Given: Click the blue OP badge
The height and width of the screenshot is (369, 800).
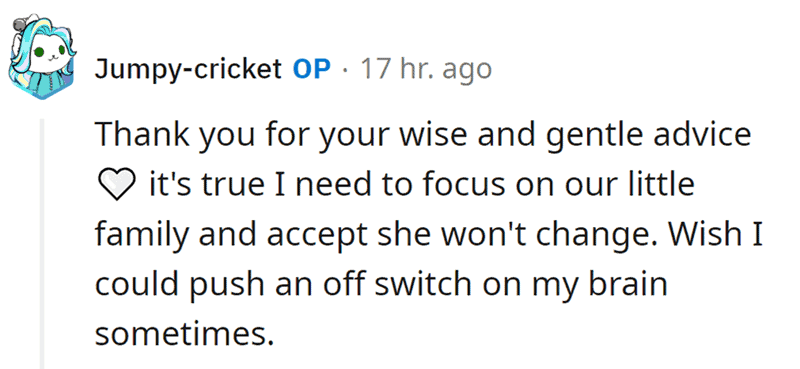Looking at the screenshot, I should [312, 69].
